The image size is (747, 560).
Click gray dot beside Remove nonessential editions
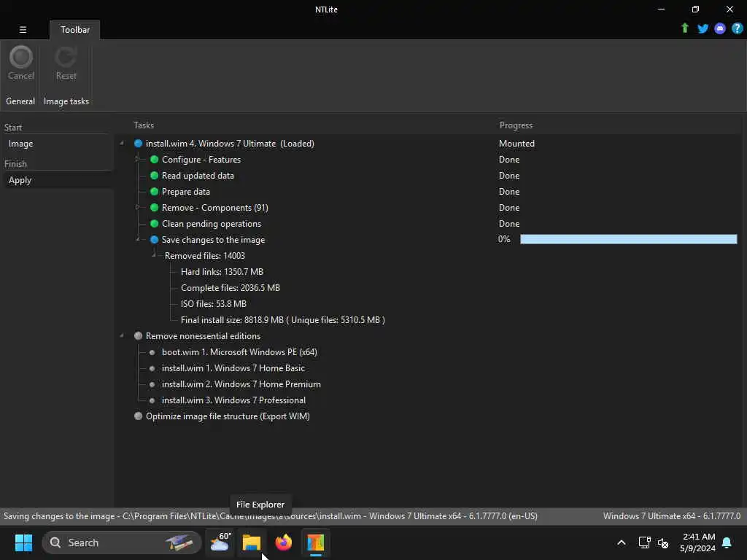click(138, 335)
